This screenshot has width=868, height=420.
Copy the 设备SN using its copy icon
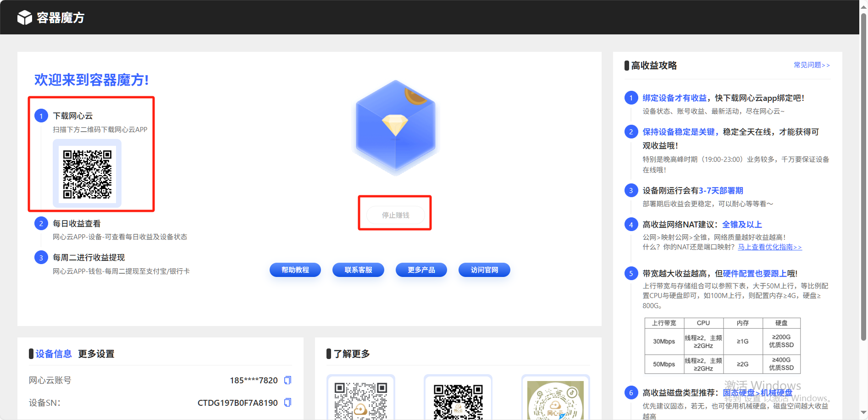287,402
